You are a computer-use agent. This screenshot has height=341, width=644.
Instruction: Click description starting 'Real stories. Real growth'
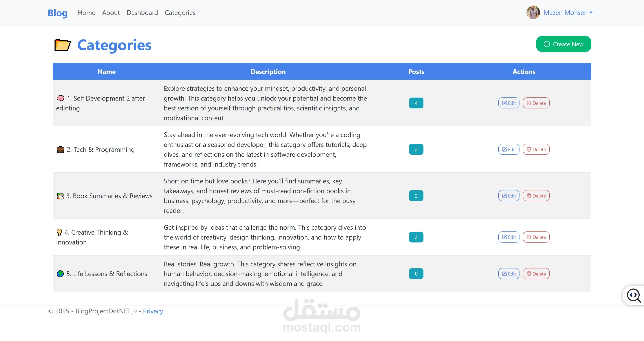[260, 274]
